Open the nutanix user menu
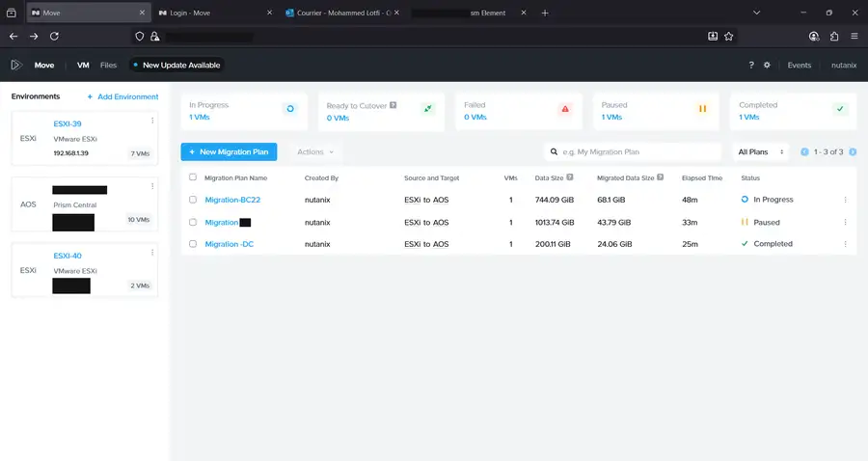This screenshot has height=461, width=868. point(844,65)
